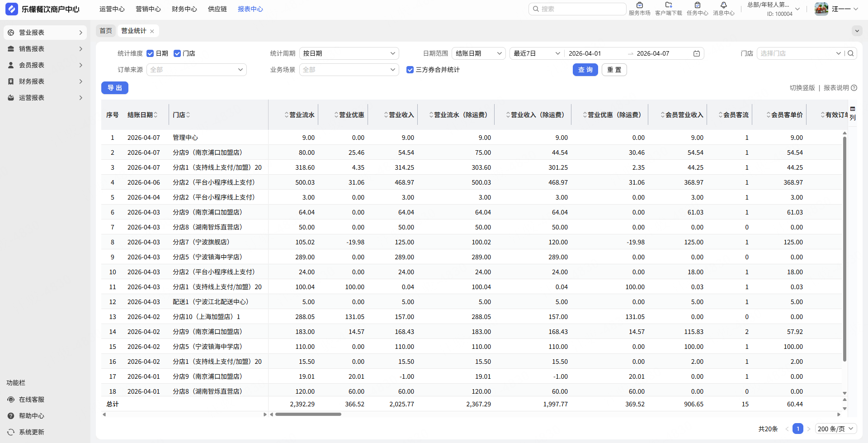868x443 pixels.
Task: Uncheck the 日期 dimension checkbox
Action: [x=150, y=53]
